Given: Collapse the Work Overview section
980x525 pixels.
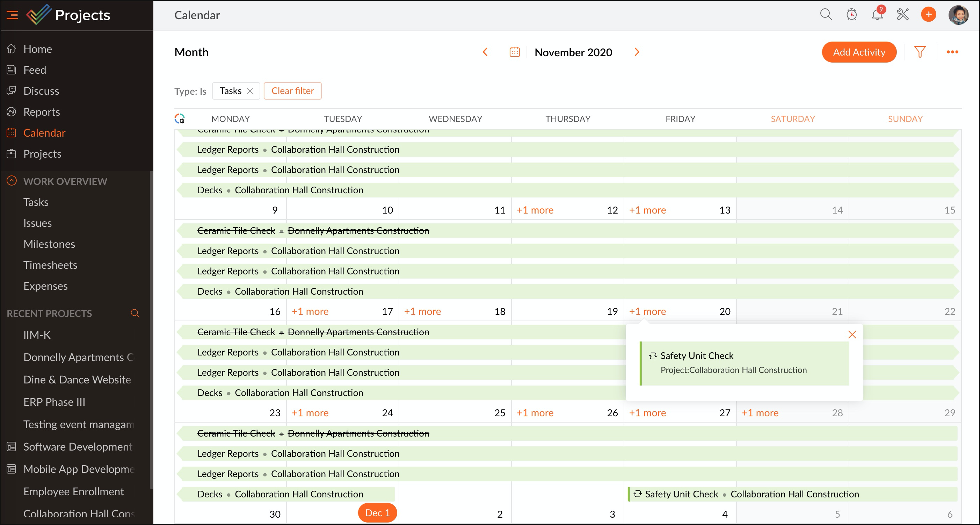Looking at the screenshot, I should 12,181.
